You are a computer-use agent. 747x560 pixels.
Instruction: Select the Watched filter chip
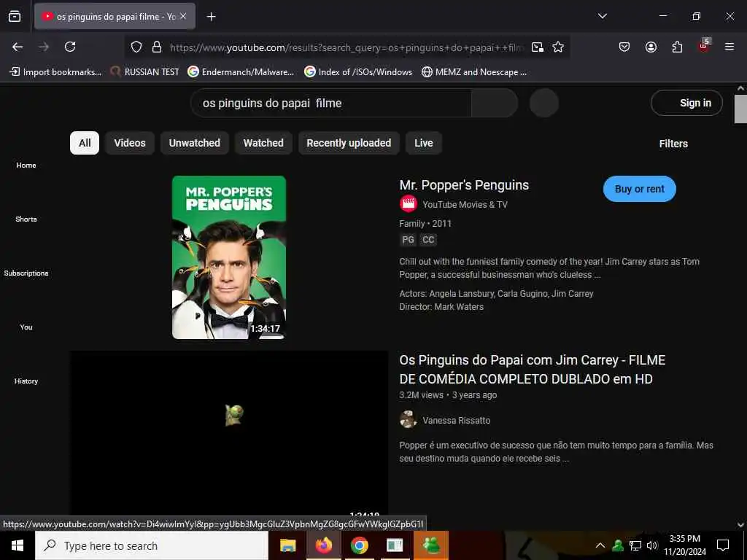(263, 143)
